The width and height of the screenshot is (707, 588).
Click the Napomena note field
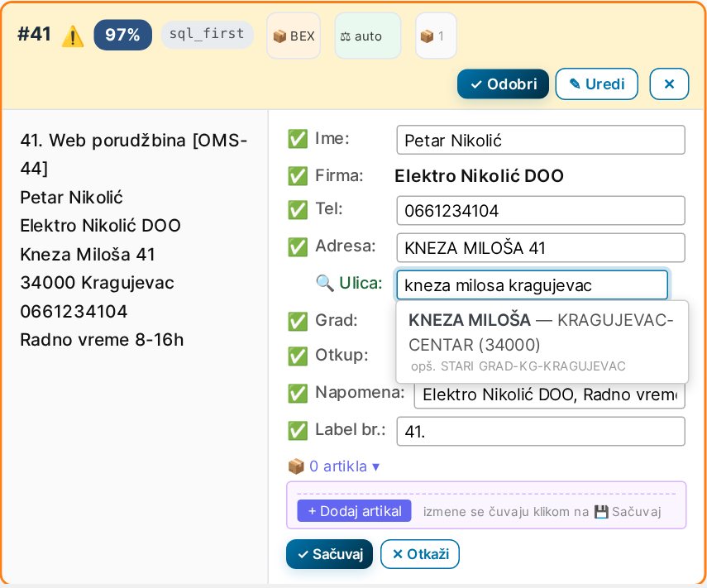click(x=550, y=394)
